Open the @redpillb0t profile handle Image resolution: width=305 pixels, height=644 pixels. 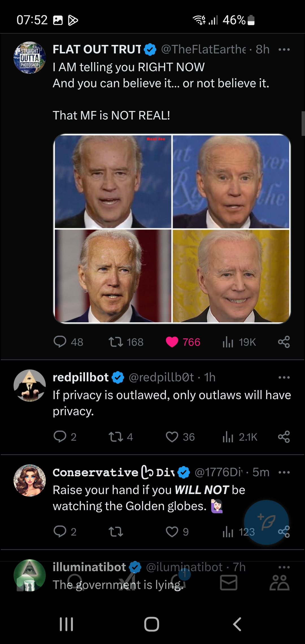[x=161, y=377]
